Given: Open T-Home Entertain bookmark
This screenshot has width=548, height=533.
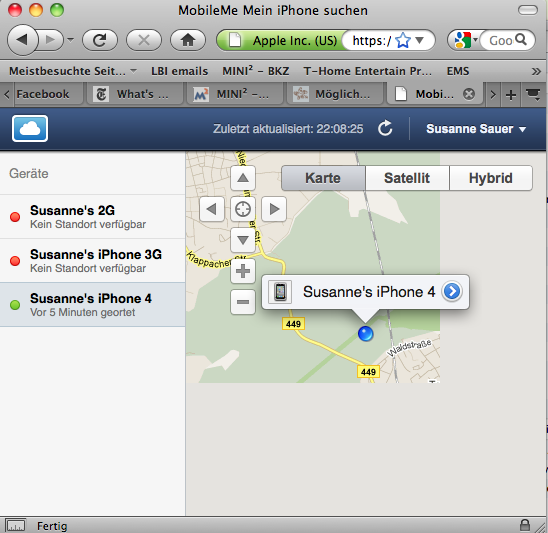Looking at the screenshot, I should tap(368, 71).
